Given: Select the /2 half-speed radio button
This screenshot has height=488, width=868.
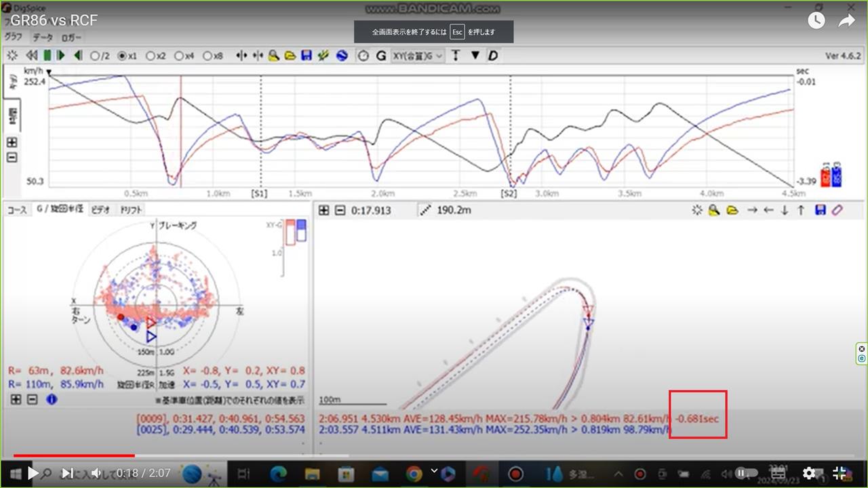Looking at the screenshot, I should tap(100, 56).
